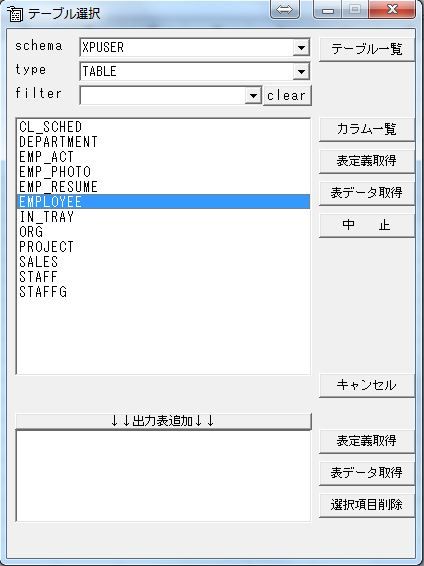The height and width of the screenshot is (566, 424).
Task: Click the lower 表定義取得 button
Action: tap(367, 441)
